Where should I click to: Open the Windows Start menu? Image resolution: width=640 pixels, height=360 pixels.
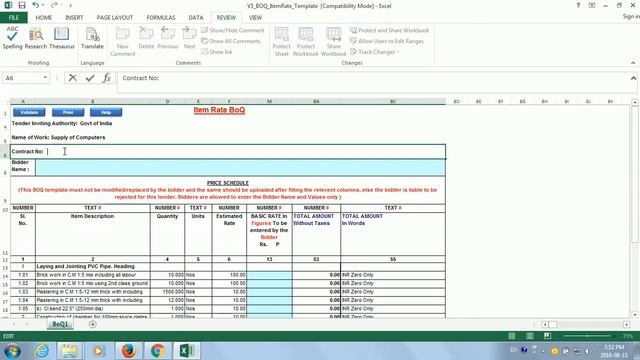pos(12,351)
